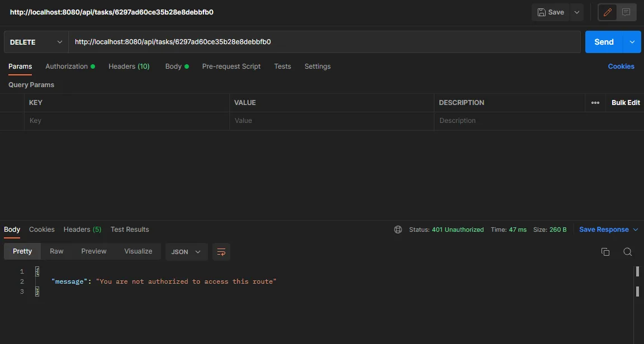Open the three-dots column options

(595, 103)
